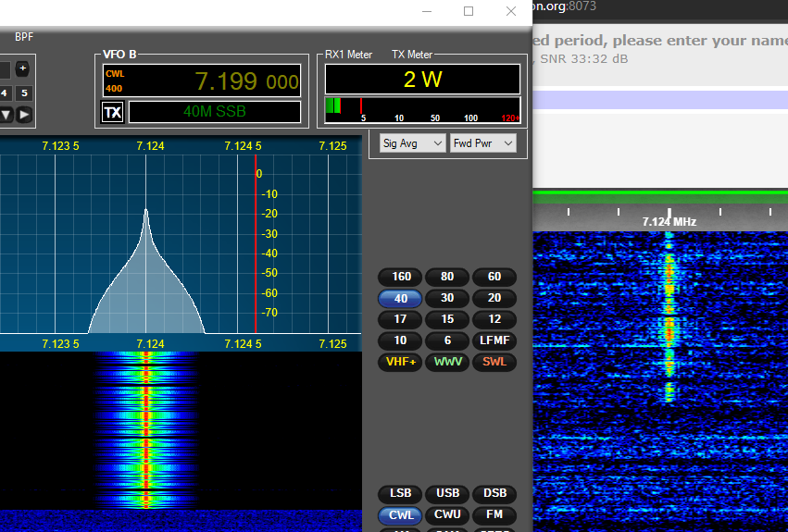Maximize the radio application window
788x532 pixels.
click(x=469, y=11)
